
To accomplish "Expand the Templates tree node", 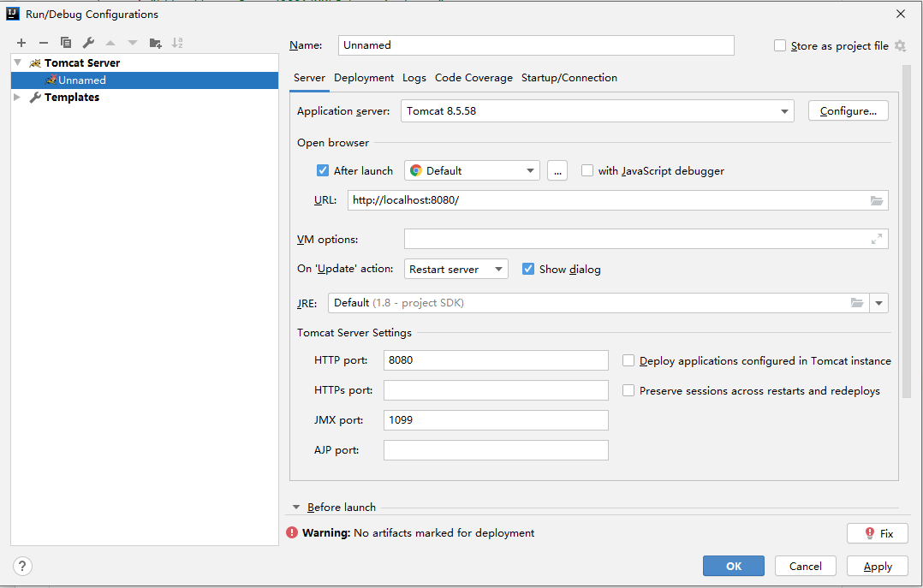I will (17, 98).
